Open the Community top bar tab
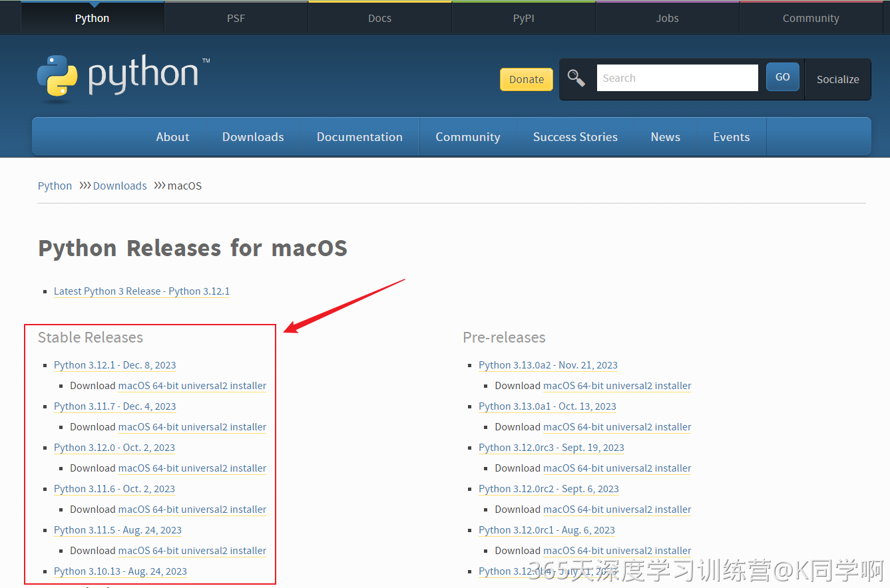The height and width of the screenshot is (588, 890). click(811, 18)
